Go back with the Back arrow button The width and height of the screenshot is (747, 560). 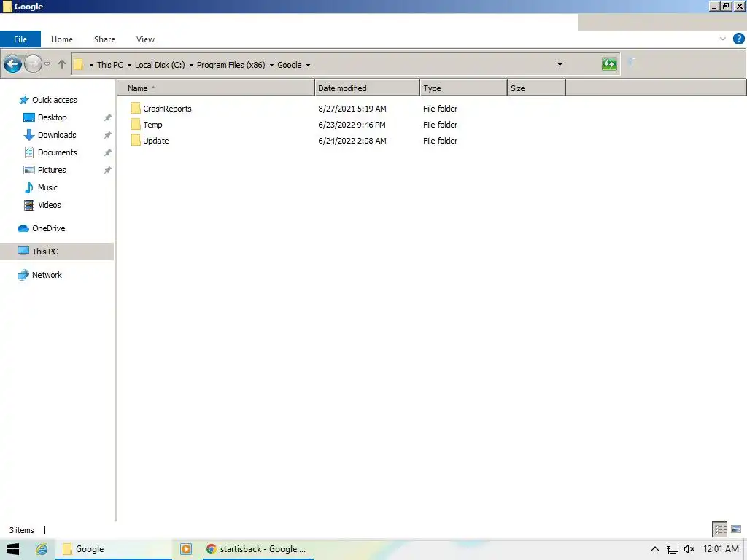click(x=13, y=64)
